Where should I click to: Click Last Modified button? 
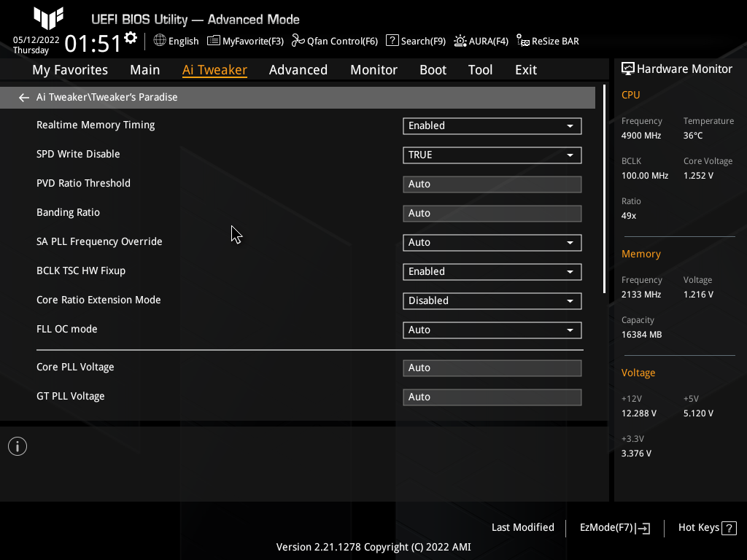coord(522,528)
